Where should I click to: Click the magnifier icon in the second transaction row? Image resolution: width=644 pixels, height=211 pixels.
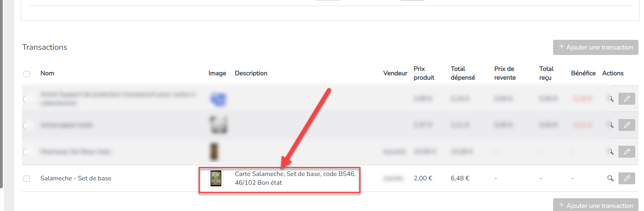[x=611, y=125]
